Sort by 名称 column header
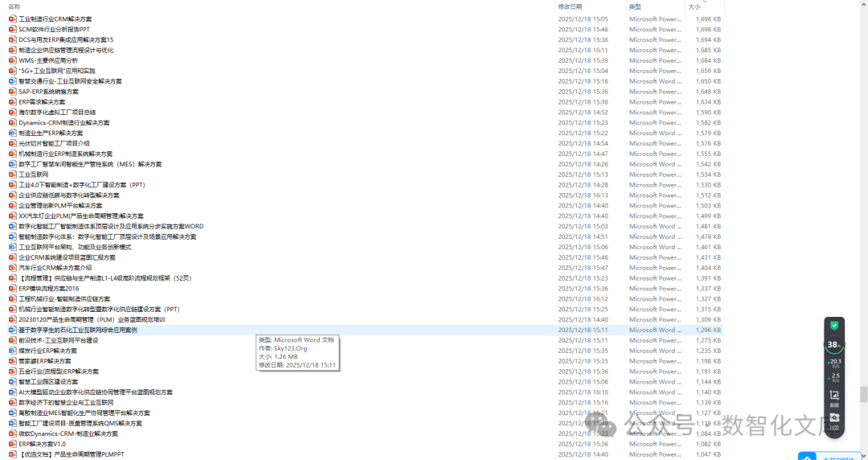 (14, 6)
